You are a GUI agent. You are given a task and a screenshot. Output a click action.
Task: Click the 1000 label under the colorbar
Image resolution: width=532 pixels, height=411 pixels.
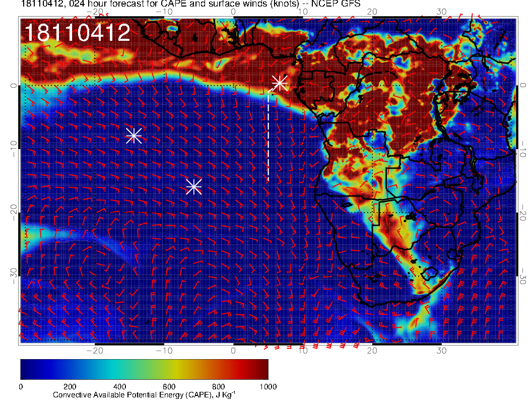tap(268, 386)
